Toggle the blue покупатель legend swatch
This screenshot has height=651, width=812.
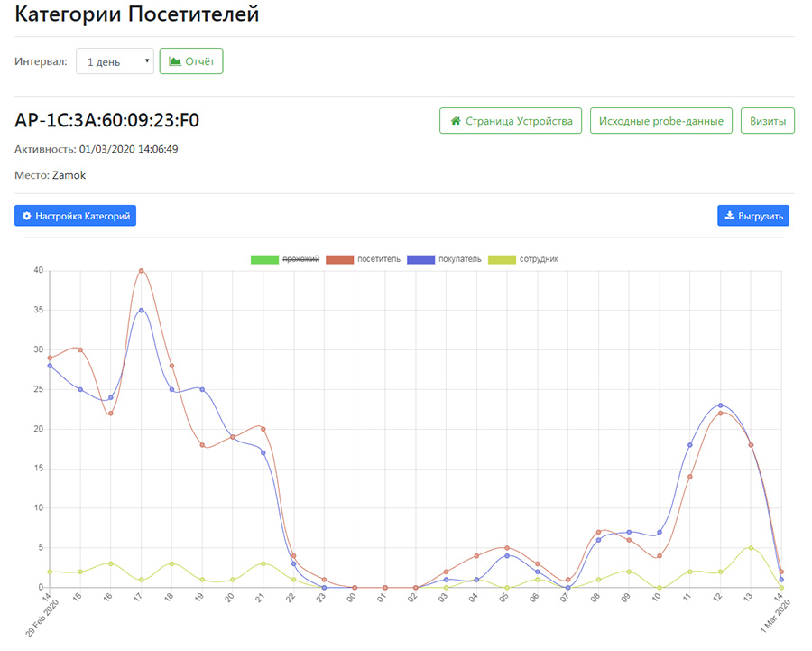pyautogui.click(x=421, y=259)
